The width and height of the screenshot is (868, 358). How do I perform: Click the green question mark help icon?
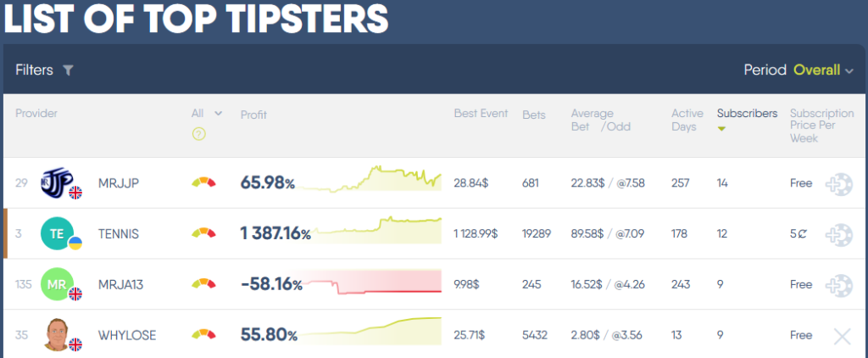point(199,133)
